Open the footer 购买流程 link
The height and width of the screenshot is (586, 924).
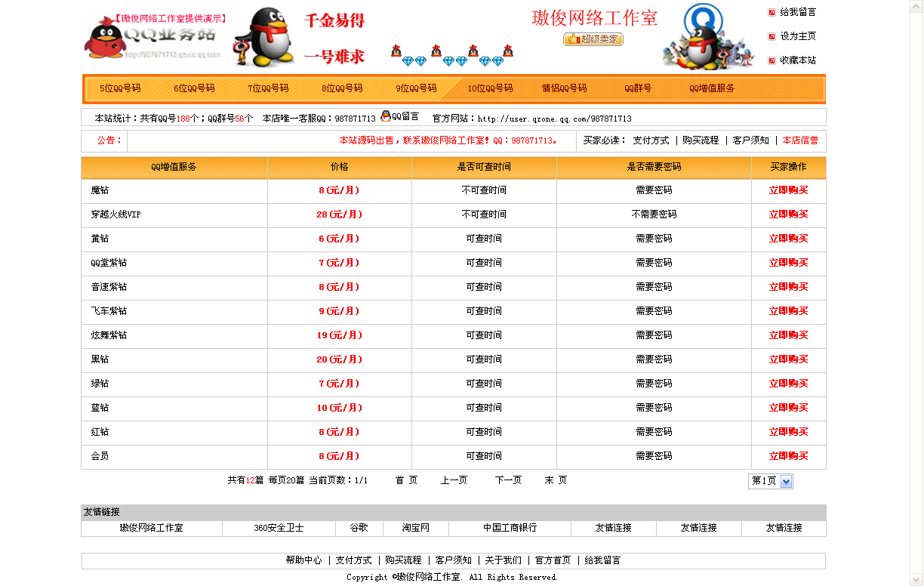pyautogui.click(x=403, y=560)
